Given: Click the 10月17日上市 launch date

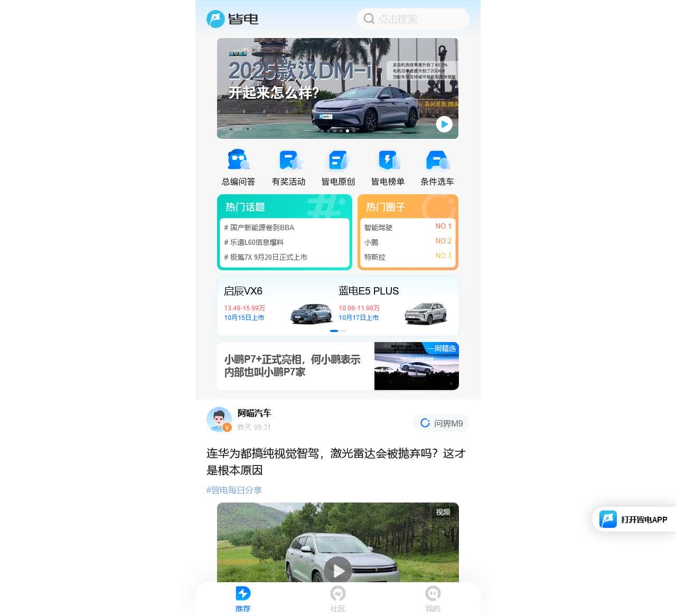Looking at the screenshot, I should (359, 318).
